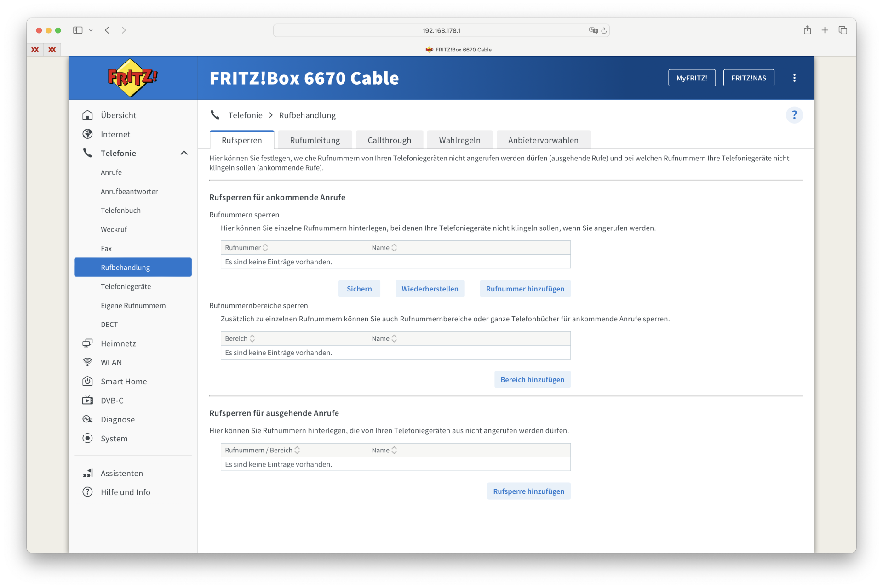Show the tab overview icon
The height and width of the screenshot is (588, 883).
843,30
